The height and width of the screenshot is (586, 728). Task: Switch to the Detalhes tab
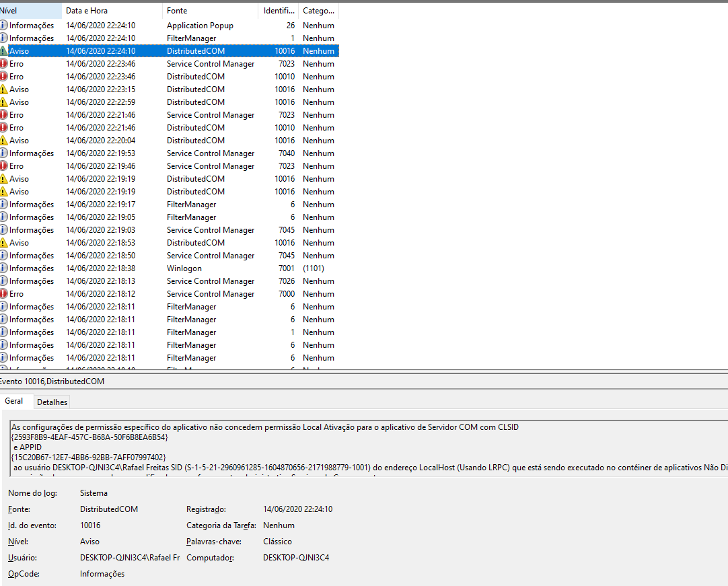(x=52, y=402)
